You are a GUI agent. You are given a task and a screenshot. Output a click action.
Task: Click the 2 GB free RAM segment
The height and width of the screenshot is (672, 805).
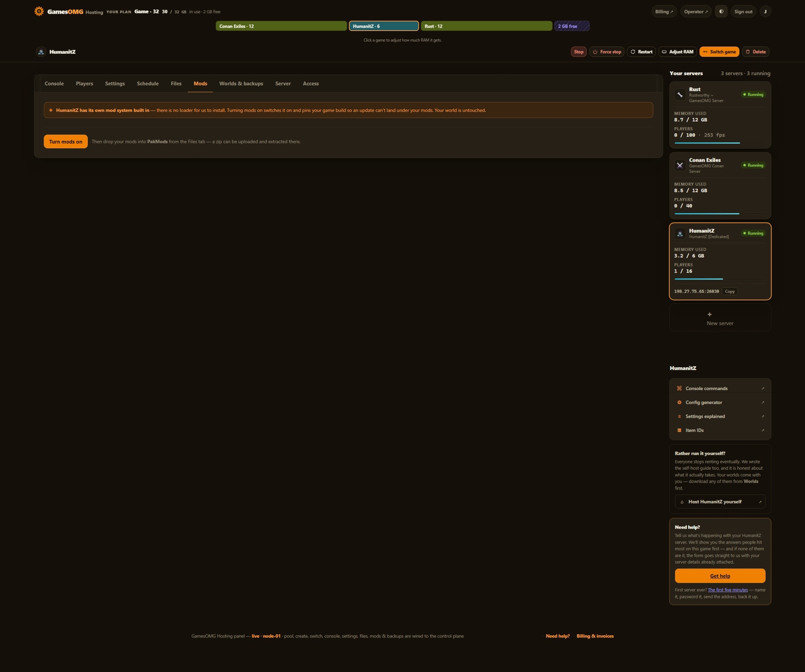572,26
